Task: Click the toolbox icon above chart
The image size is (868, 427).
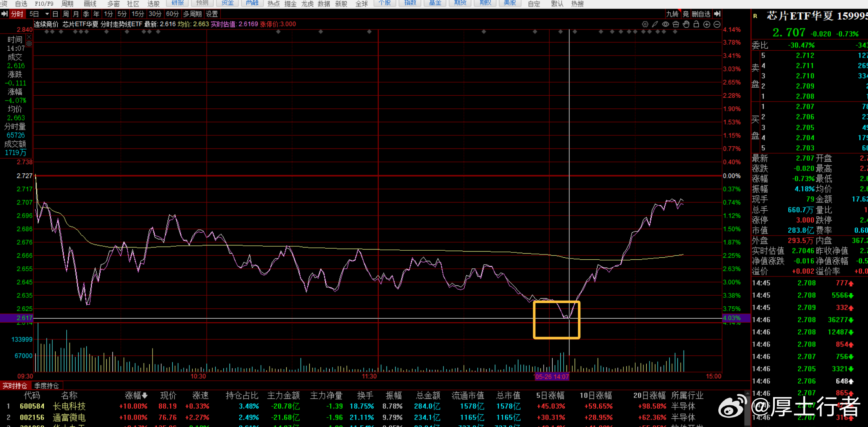Action: (676, 25)
